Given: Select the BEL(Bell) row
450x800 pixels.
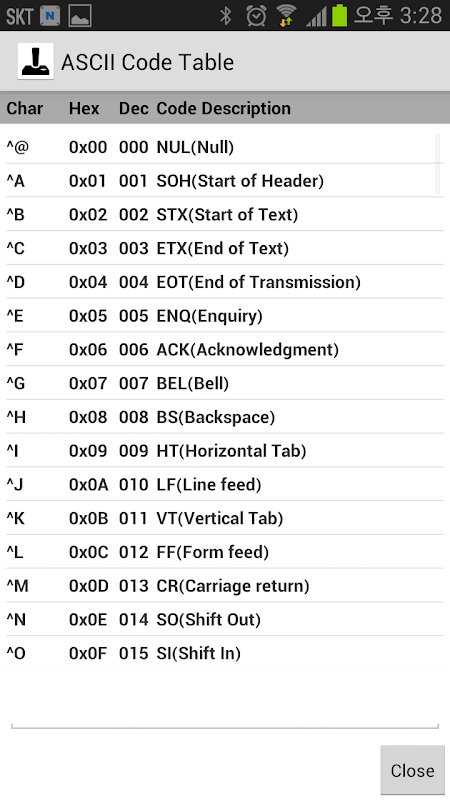Looking at the screenshot, I should click(x=224, y=383).
